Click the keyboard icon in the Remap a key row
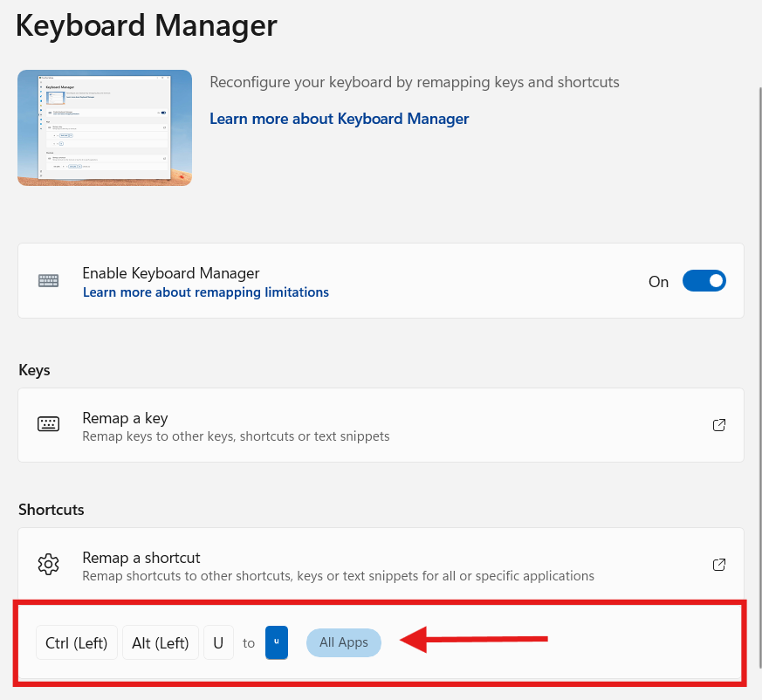The width and height of the screenshot is (762, 700). pyautogui.click(x=49, y=425)
